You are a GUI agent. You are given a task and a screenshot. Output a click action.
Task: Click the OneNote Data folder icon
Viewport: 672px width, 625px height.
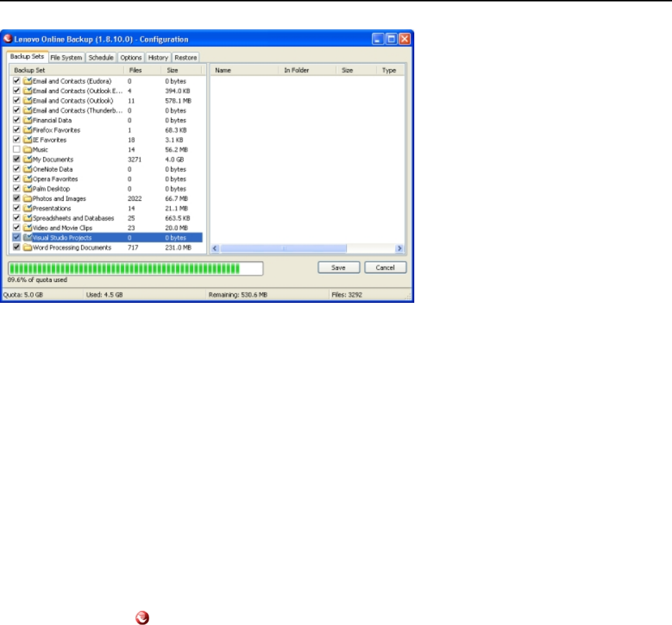[28, 169]
